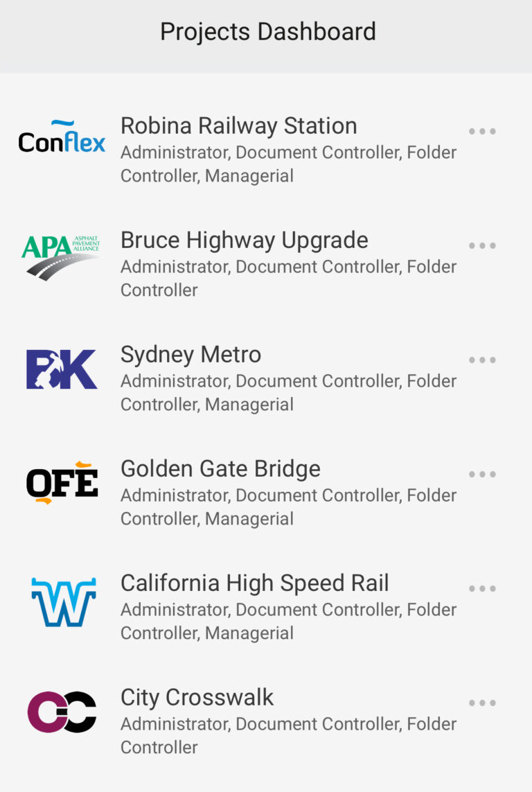Tap the Conflex logo icon
Screen dimensions: 532x792
(62, 137)
